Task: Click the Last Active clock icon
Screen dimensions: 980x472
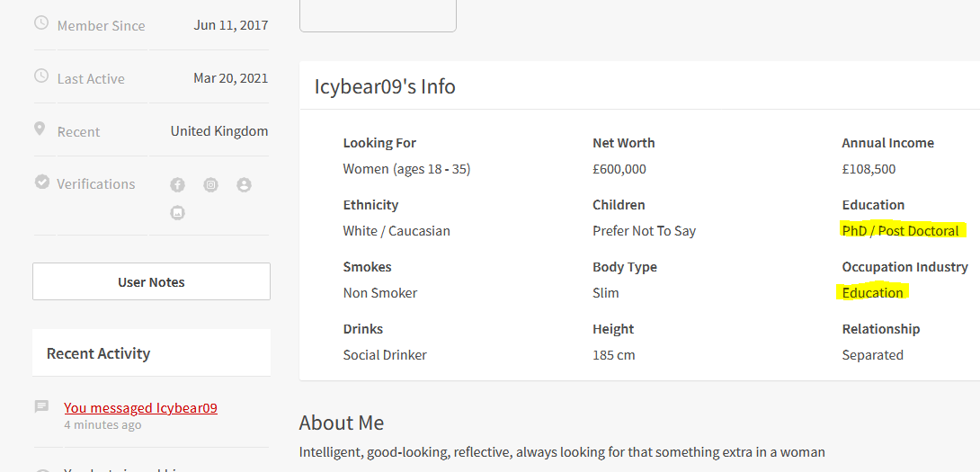Action: 40,76
